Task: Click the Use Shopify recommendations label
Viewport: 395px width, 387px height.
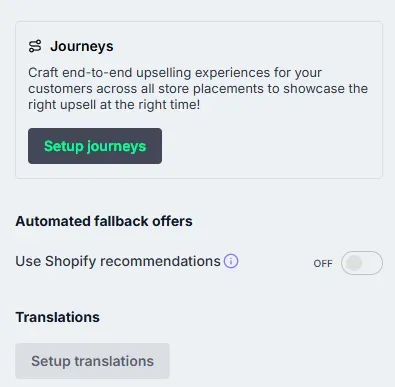Action: click(x=118, y=261)
